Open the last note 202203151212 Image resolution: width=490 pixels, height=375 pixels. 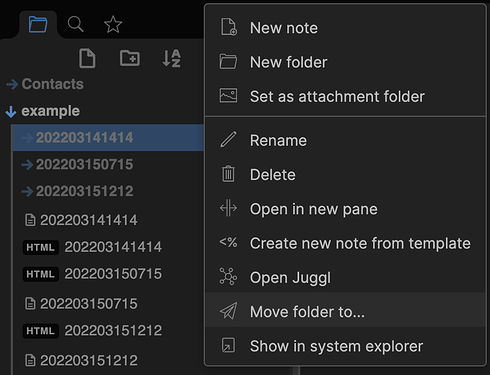pos(81,360)
